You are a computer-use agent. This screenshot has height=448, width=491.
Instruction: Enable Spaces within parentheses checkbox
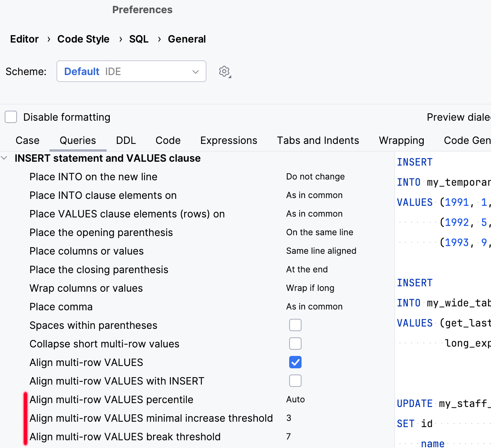(x=295, y=325)
